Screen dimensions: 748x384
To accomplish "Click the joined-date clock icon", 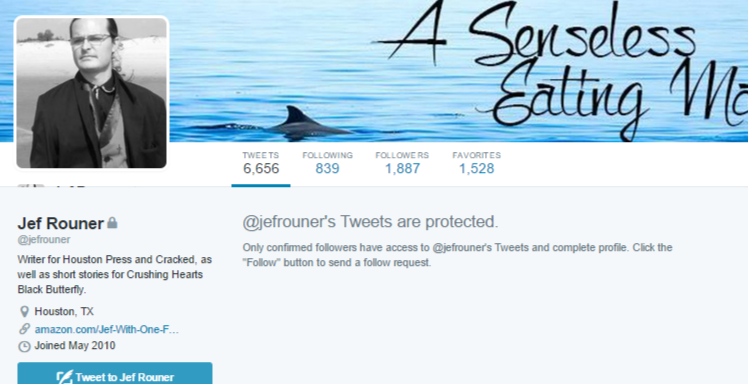I will pos(24,346).
